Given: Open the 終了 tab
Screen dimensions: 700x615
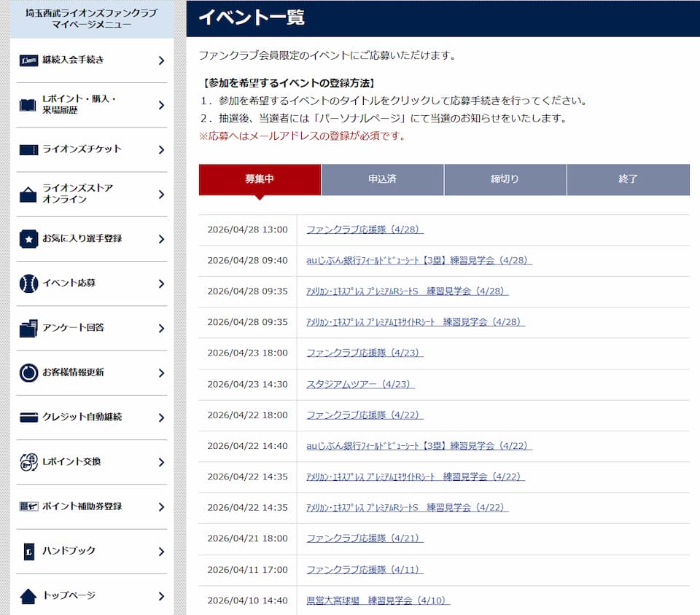Looking at the screenshot, I should point(628,179).
